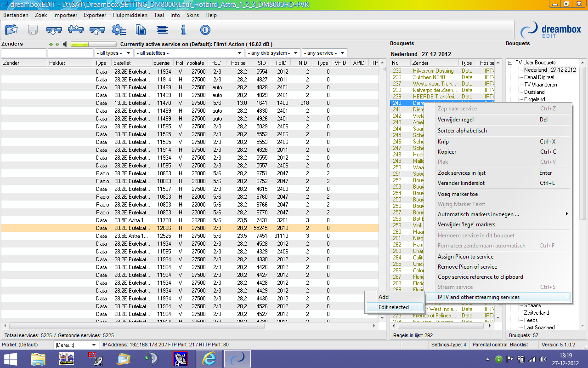This screenshot has height=368, width=588.
Task: Click the small green down arrow by Zenders
Action: (51, 45)
